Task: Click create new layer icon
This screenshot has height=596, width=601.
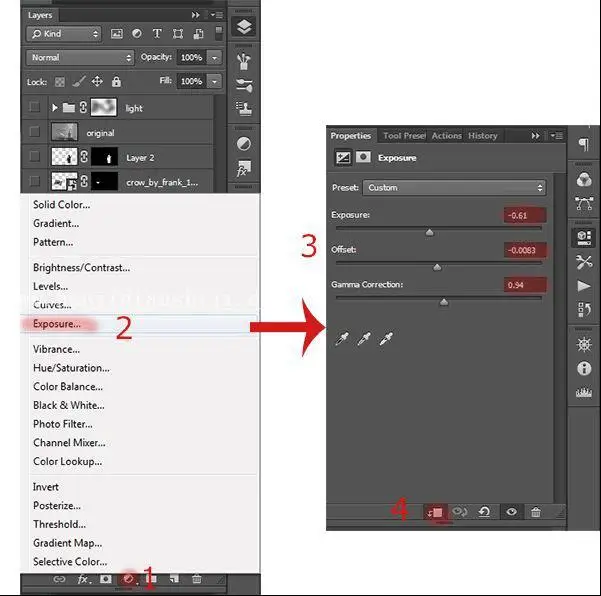Action: coord(174,579)
